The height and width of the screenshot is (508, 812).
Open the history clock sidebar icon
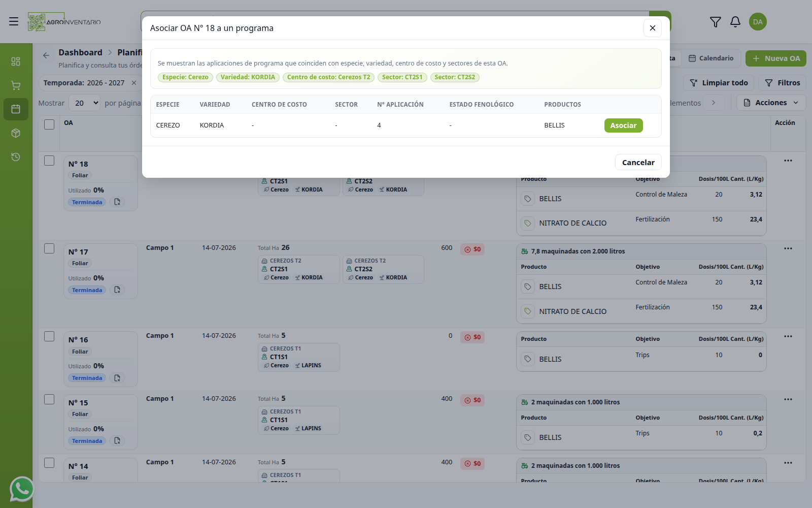tap(16, 157)
